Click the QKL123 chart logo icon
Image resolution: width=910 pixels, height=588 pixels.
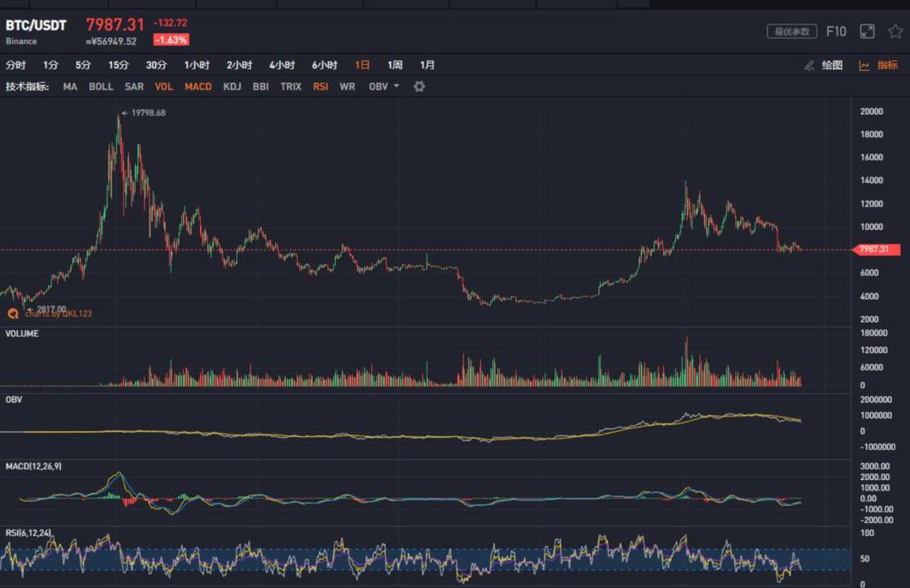tap(13, 313)
